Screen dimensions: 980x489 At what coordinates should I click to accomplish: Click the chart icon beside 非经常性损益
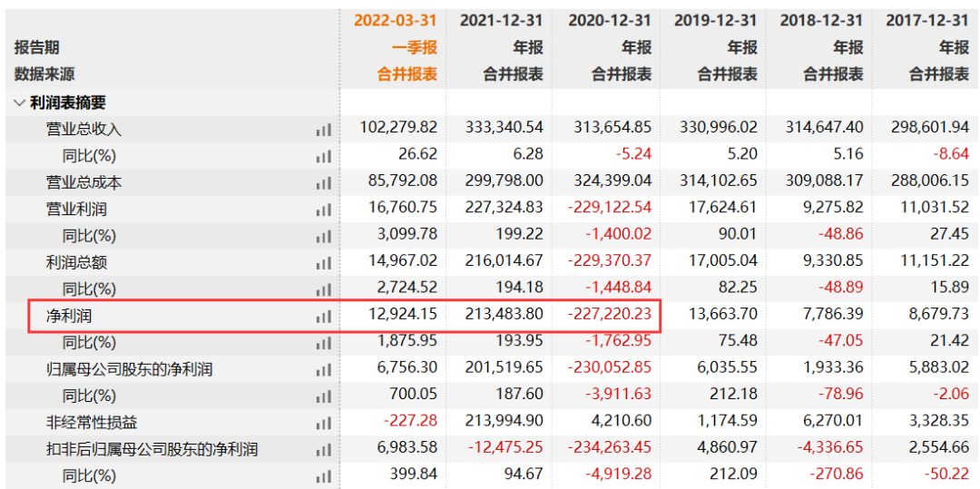pos(324,424)
